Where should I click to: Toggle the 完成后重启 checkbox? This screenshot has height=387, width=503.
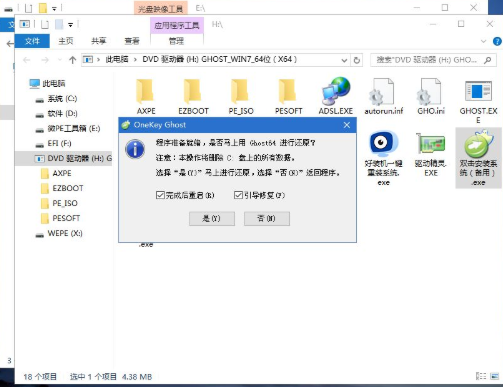pos(160,195)
